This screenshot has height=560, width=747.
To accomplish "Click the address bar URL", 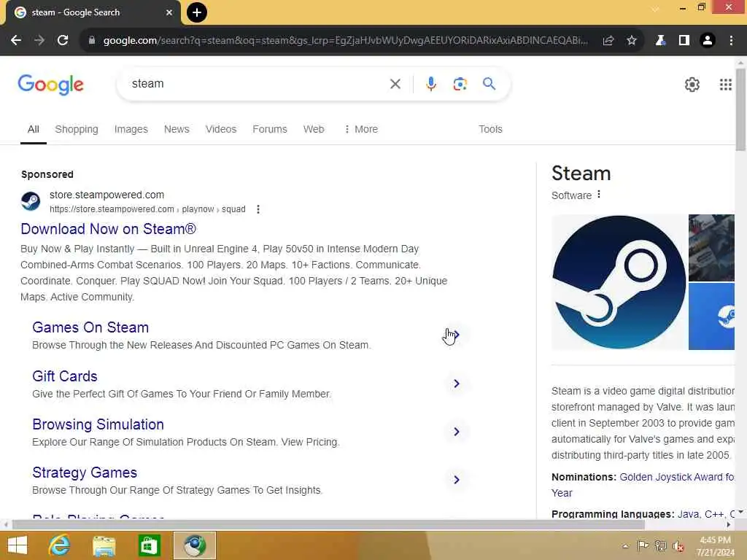I will coord(345,41).
